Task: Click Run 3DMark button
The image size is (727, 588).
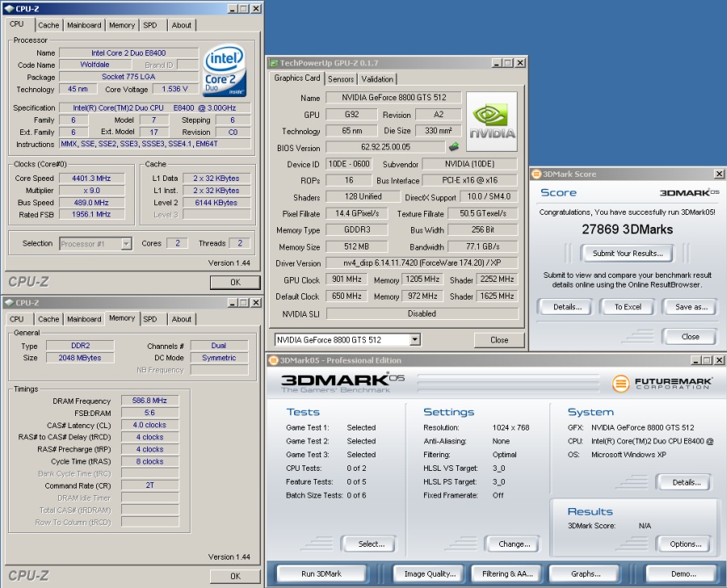Action: [321, 574]
